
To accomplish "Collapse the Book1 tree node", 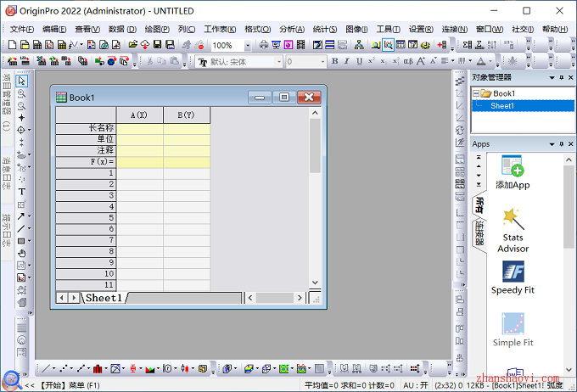I will click(x=476, y=93).
